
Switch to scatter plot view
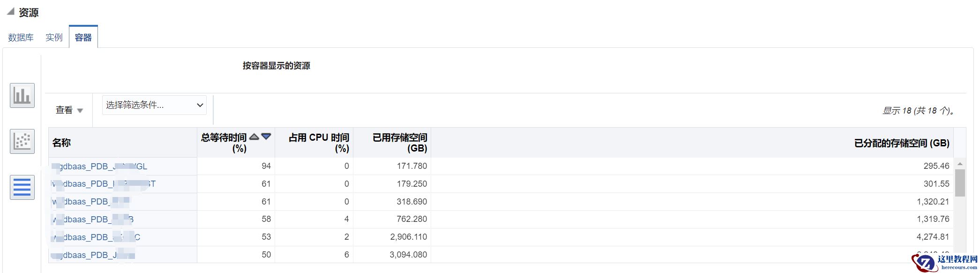click(22, 141)
